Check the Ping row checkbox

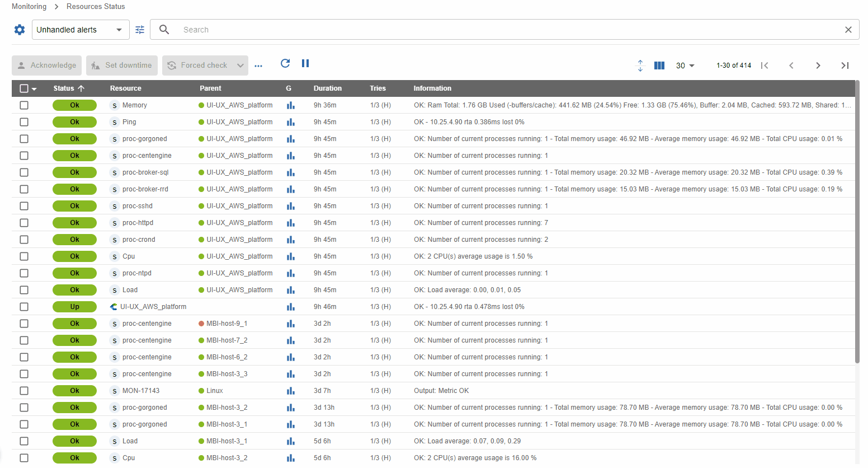(24, 122)
